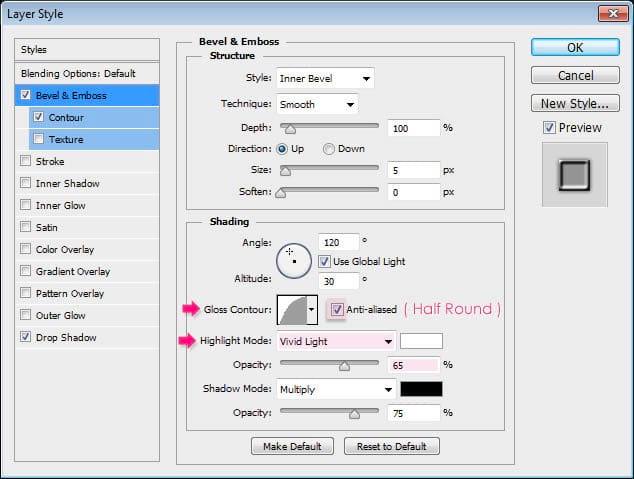634x479 pixels.
Task: Close the Layer Style dialog
Action: (613, 14)
